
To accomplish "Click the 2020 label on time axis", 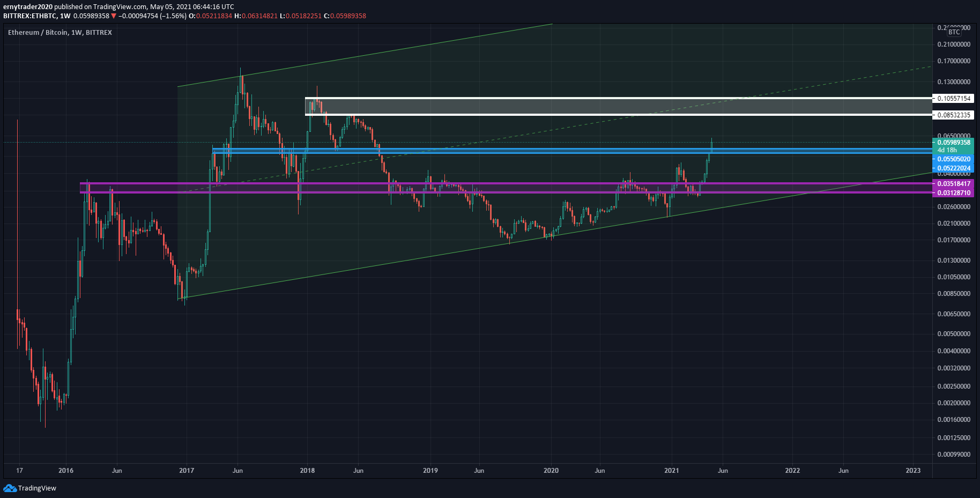I will 551,471.
